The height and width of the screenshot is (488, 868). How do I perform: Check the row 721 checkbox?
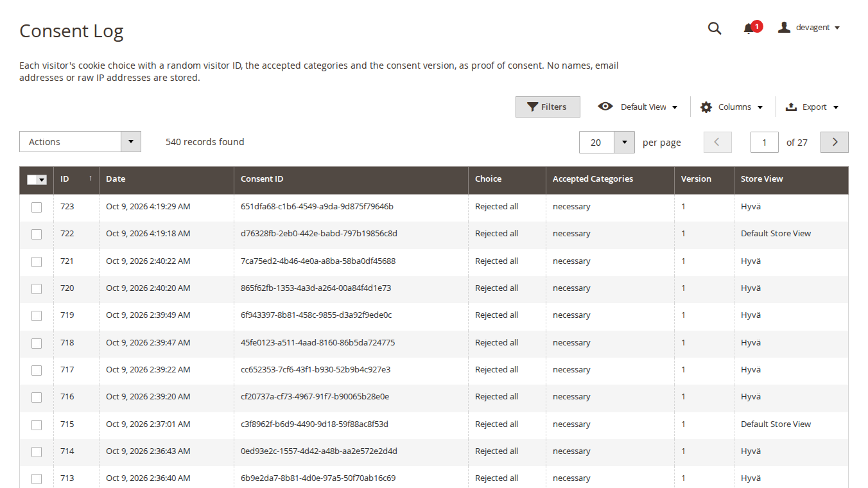(x=37, y=261)
